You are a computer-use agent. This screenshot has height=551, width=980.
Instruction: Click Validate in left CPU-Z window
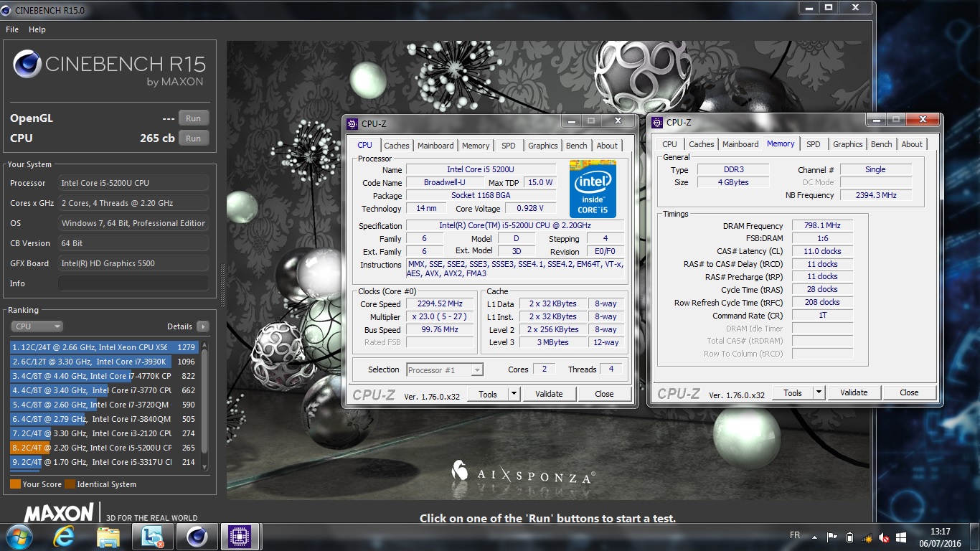(550, 394)
